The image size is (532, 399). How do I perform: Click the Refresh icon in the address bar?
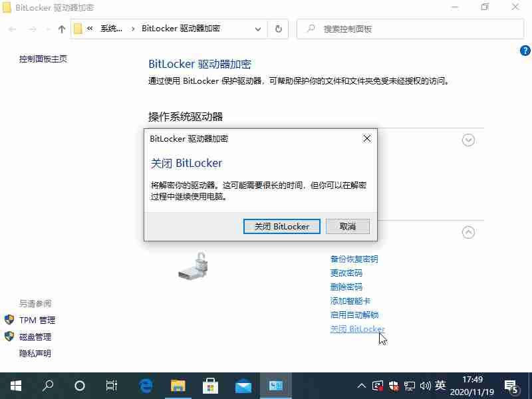278,29
